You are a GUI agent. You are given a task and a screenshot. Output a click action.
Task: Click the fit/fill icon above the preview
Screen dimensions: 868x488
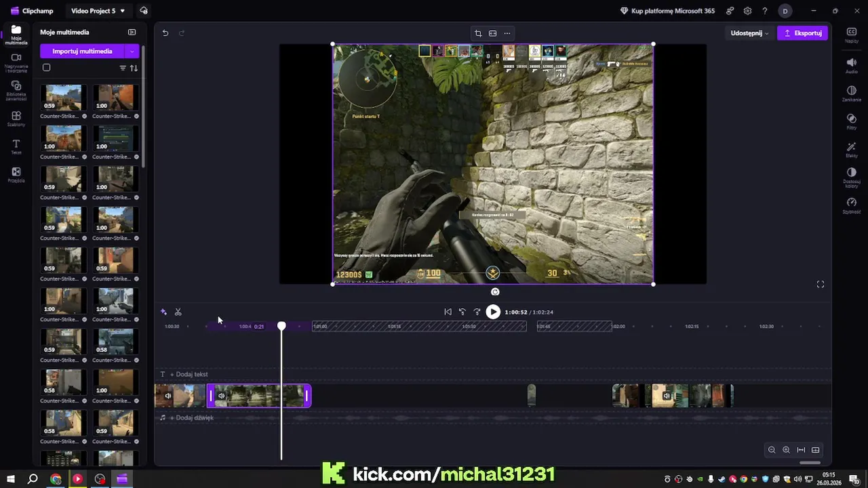[492, 33]
